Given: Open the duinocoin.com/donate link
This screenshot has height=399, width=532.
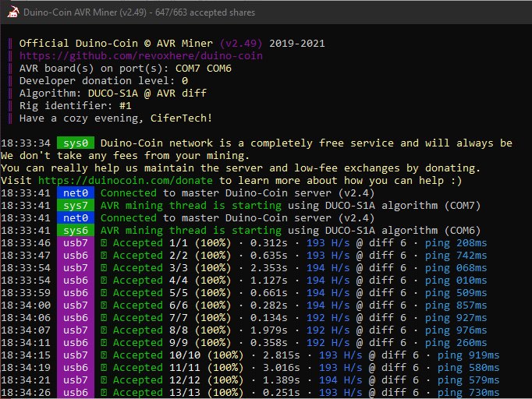Looking at the screenshot, I should click(x=126, y=180).
